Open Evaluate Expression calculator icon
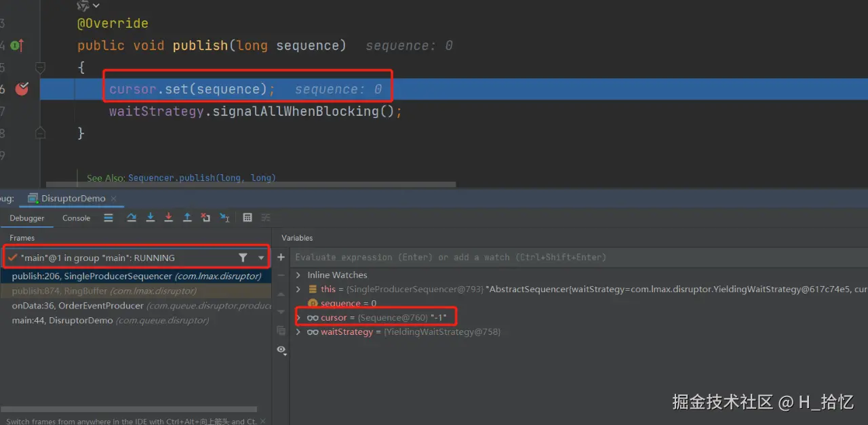The height and width of the screenshot is (425, 868). point(248,218)
